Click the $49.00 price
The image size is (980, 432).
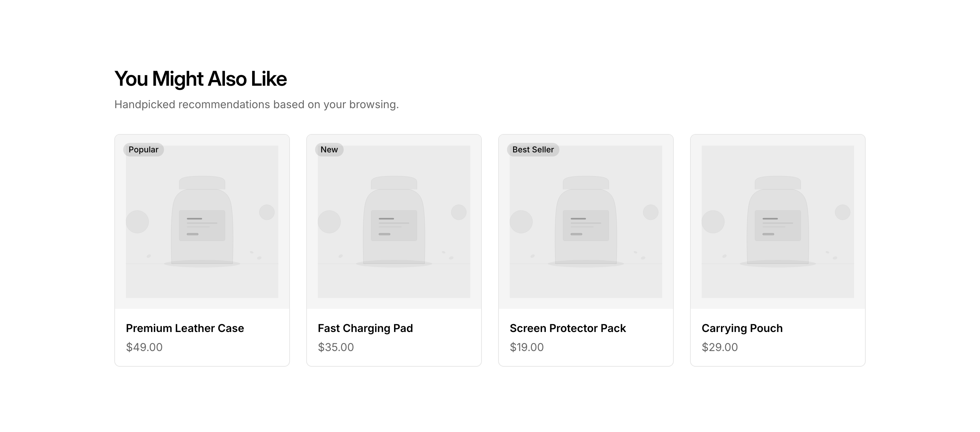pyautogui.click(x=144, y=347)
